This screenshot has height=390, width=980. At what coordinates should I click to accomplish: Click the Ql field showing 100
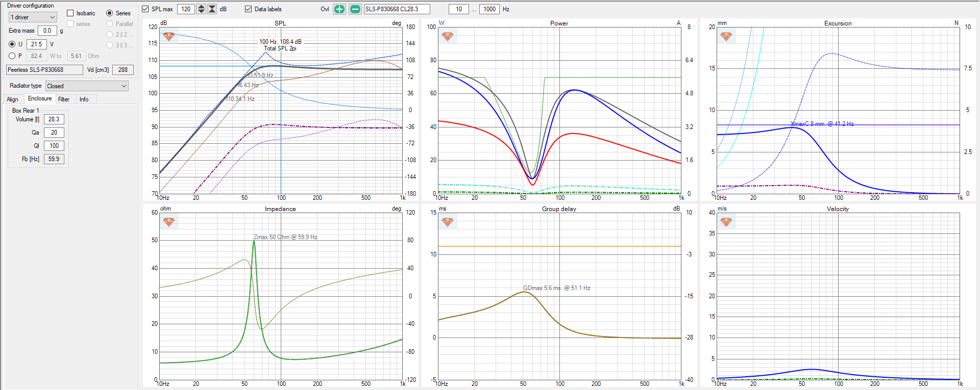54,146
